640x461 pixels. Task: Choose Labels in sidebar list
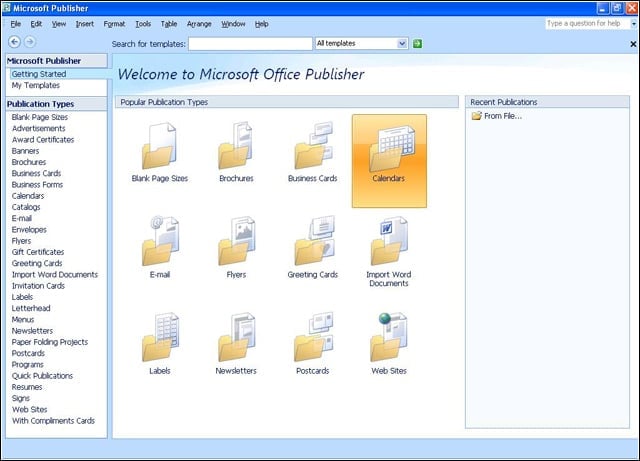click(22, 297)
